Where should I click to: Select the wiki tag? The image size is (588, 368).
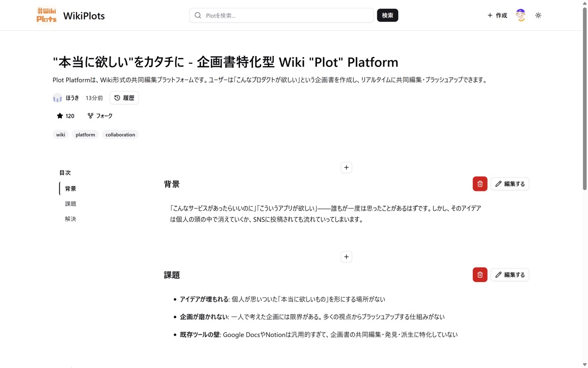(60, 134)
